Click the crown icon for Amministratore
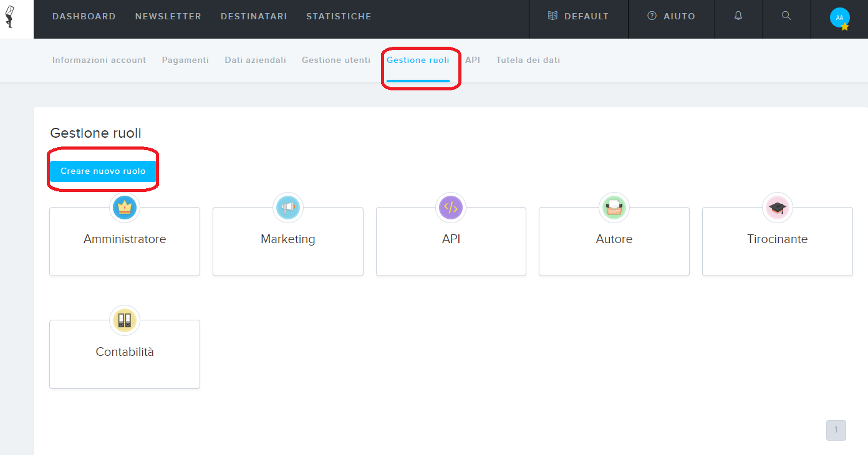 [x=125, y=207]
